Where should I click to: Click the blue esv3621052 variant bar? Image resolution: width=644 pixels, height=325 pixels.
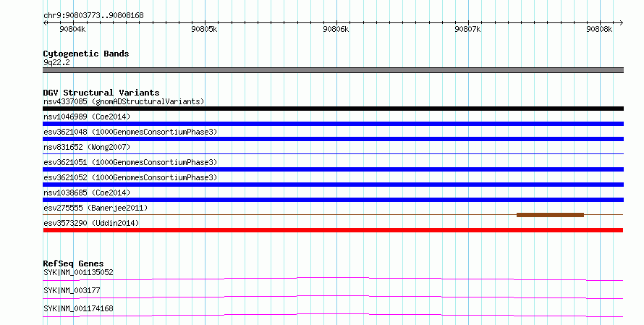pos(333,185)
